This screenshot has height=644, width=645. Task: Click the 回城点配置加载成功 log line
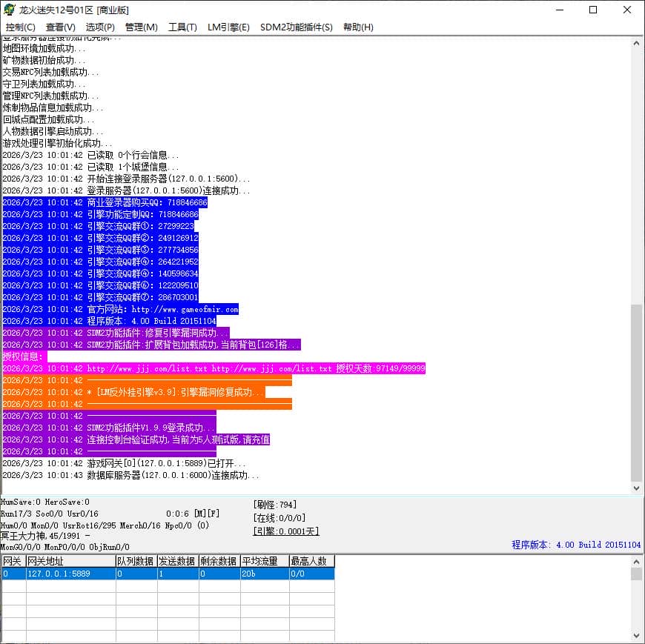48,119
